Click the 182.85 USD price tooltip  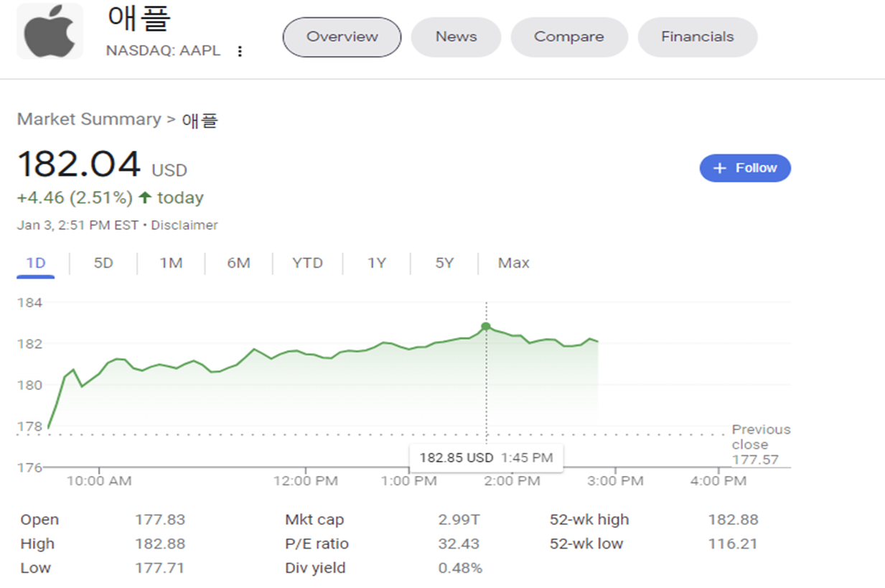coord(486,458)
